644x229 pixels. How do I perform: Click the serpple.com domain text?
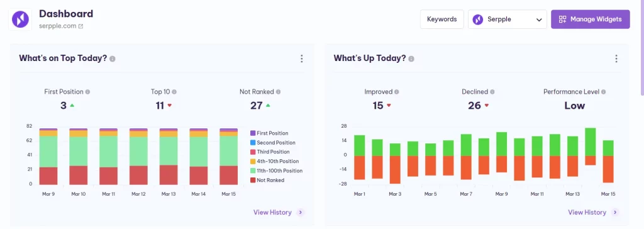(x=57, y=26)
